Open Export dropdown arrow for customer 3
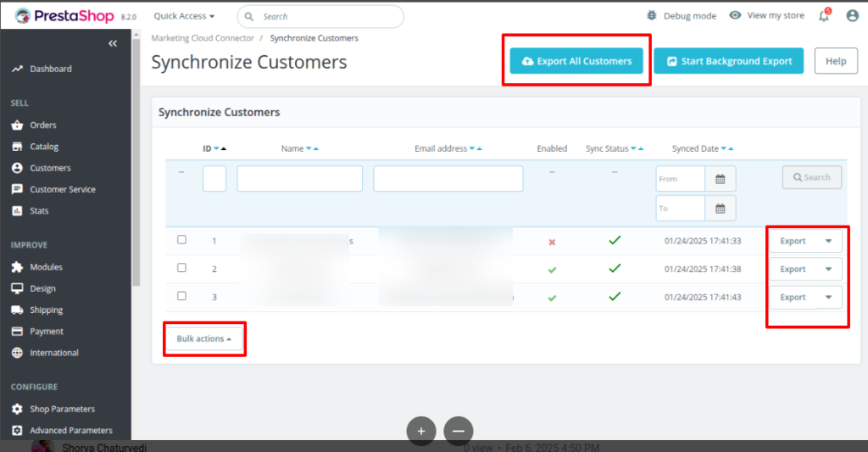The height and width of the screenshot is (452, 868). (829, 298)
